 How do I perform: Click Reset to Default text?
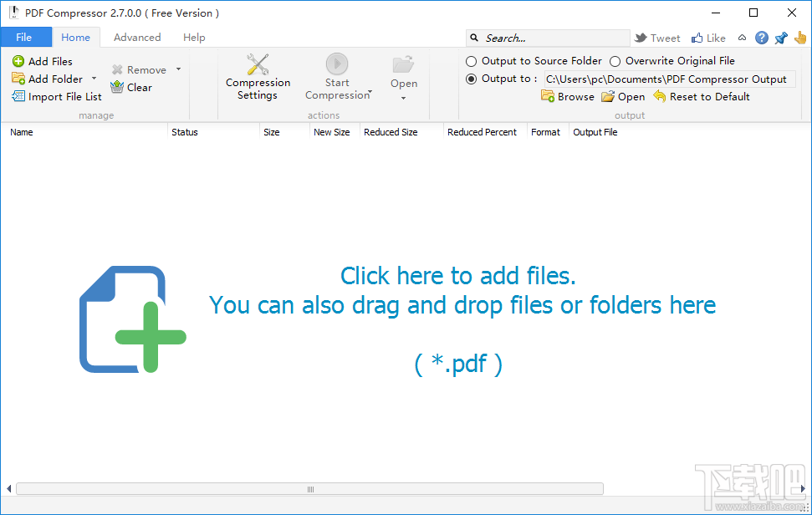click(x=709, y=96)
